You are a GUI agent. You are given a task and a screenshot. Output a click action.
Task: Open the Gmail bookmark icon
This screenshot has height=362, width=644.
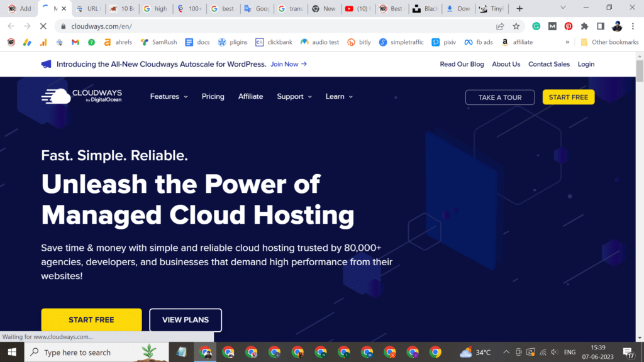(x=75, y=42)
